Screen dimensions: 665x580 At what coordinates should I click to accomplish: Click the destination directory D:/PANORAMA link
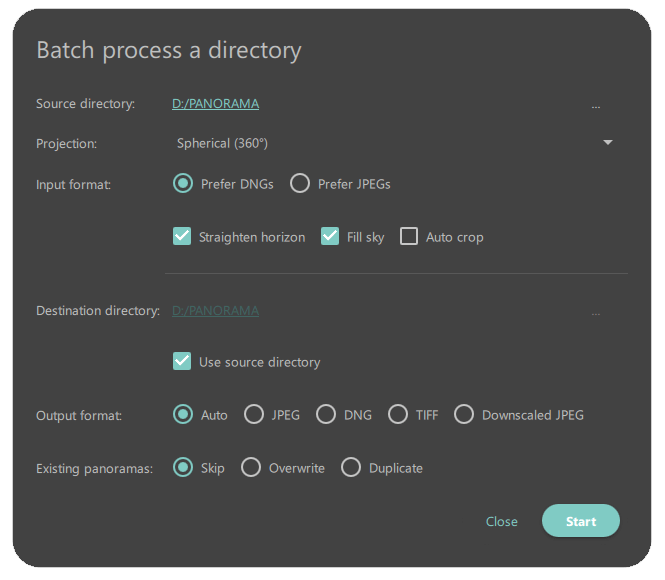(215, 310)
